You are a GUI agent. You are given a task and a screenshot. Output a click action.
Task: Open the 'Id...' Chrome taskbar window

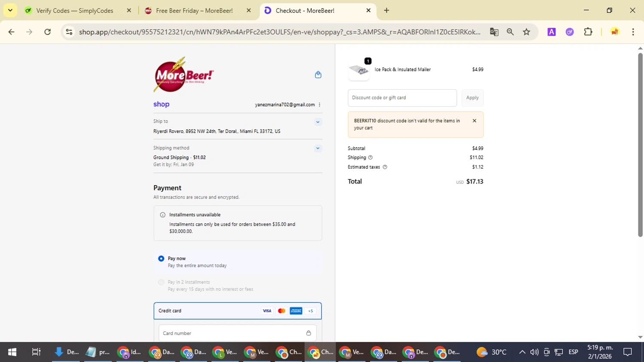point(130,352)
